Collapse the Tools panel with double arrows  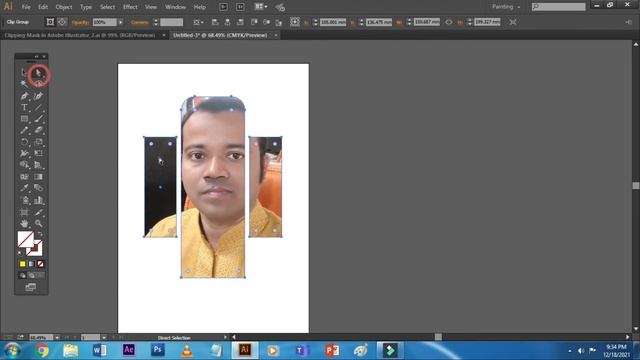36,56
